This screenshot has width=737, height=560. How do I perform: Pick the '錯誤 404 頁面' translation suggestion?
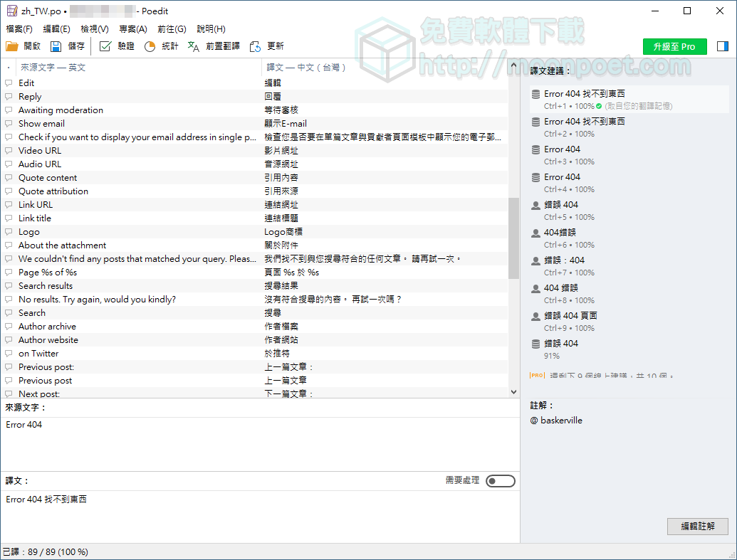point(570,316)
